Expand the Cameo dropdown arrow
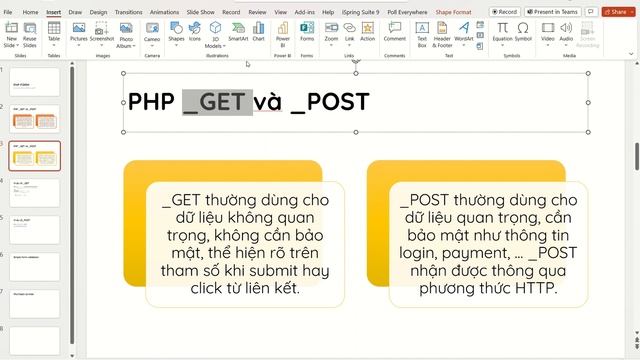Screen dimensions: 640x360 pos(152,45)
